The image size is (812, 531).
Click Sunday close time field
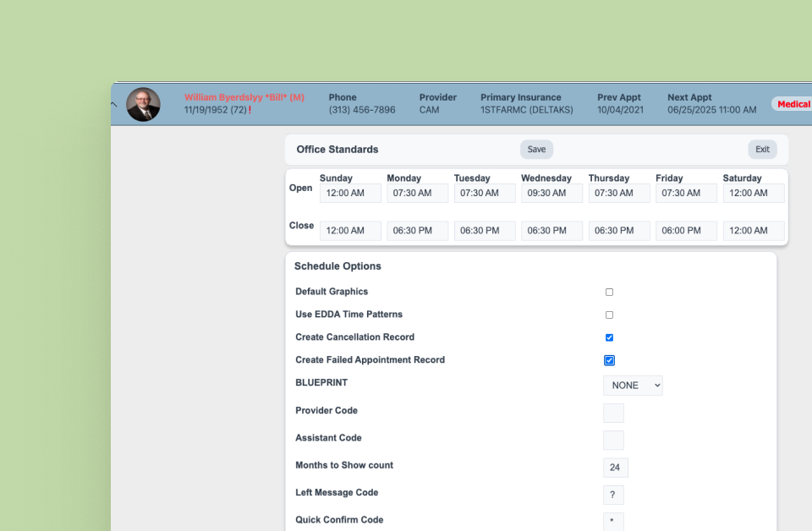coord(350,231)
